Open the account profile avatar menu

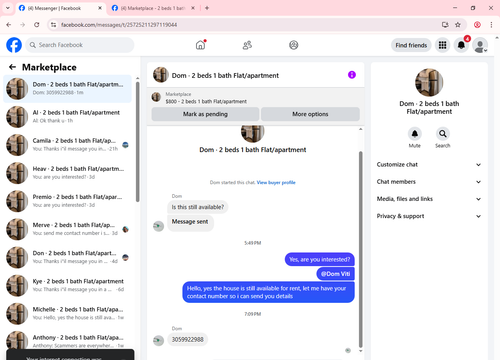[480, 45]
